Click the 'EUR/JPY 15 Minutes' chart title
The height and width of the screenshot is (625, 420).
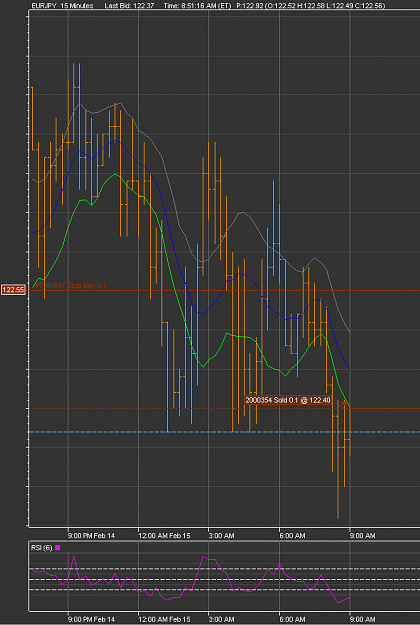(x=62, y=6)
